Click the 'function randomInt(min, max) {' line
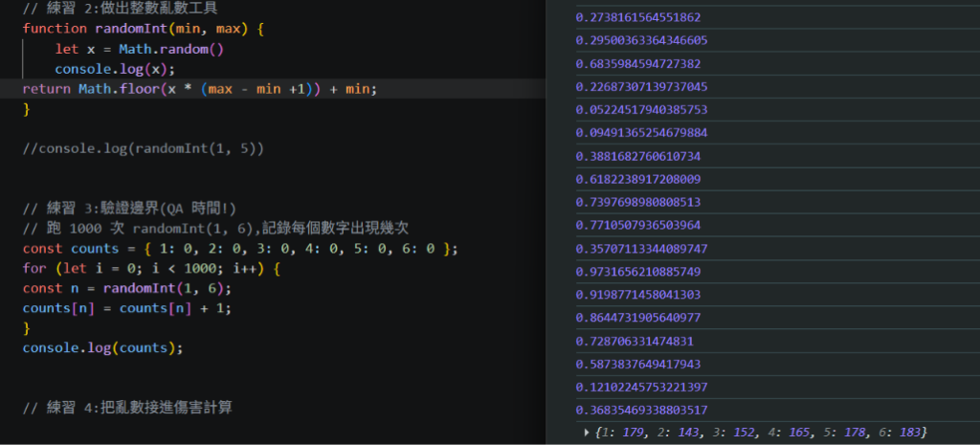This screenshot has width=980, height=445. pyautogui.click(x=144, y=29)
